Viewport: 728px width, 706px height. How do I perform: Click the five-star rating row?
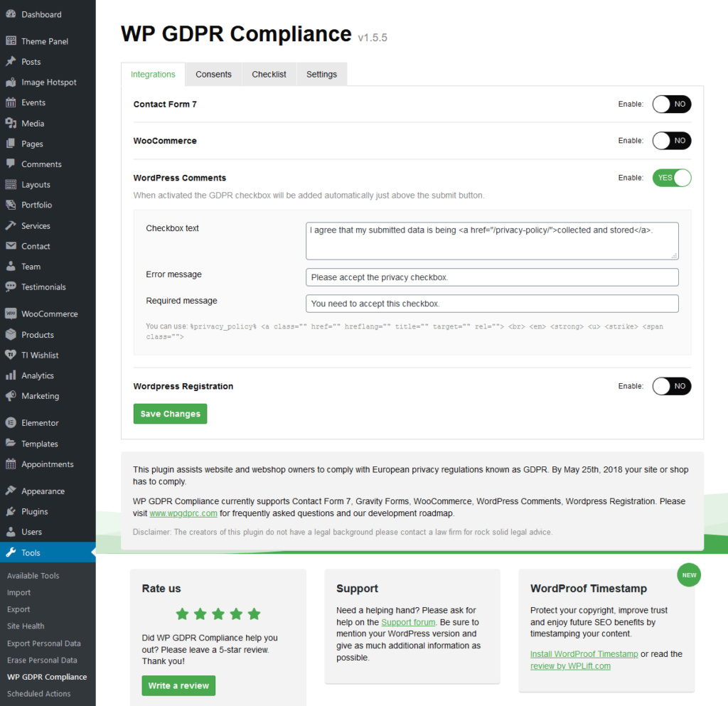point(218,614)
